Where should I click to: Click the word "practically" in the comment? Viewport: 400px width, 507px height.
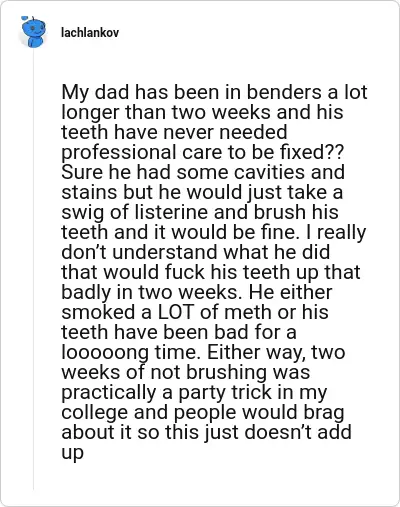[x=109, y=393]
